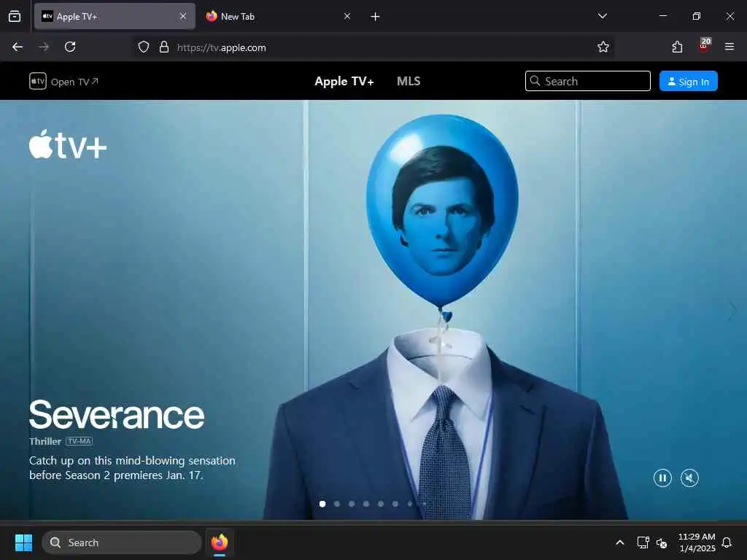Select the MLS navigation item
Image resolution: width=747 pixels, height=560 pixels.
[x=409, y=82]
